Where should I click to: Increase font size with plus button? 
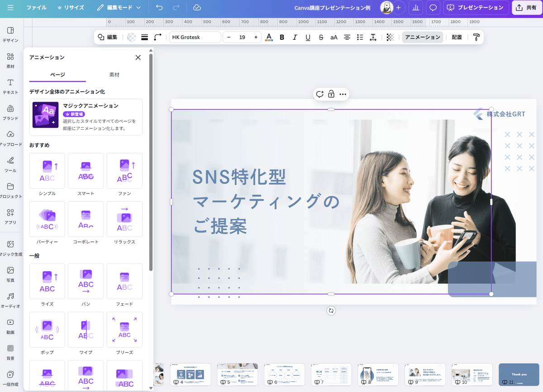(x=256, y=38)
